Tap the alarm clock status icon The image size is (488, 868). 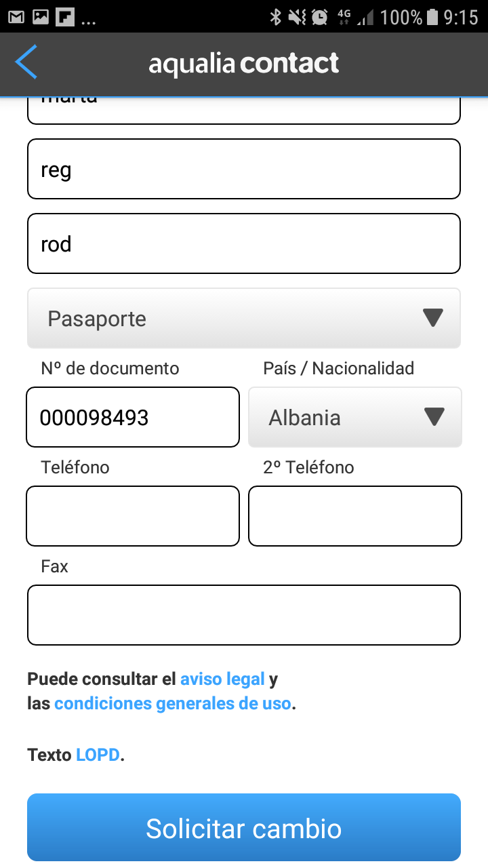[x=319, y=16]
